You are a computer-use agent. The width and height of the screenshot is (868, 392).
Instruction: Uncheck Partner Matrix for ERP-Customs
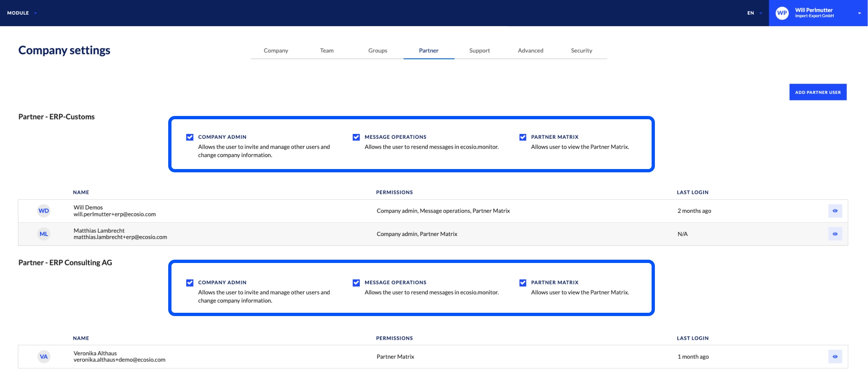coord(523,137)
